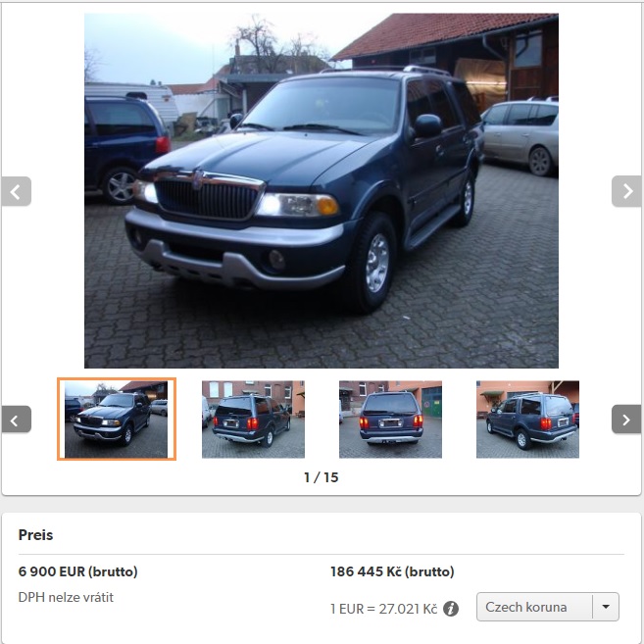Show previous photo in main image viewer
The height and width of the screenshot is (644, 644).
click(17, 191)
